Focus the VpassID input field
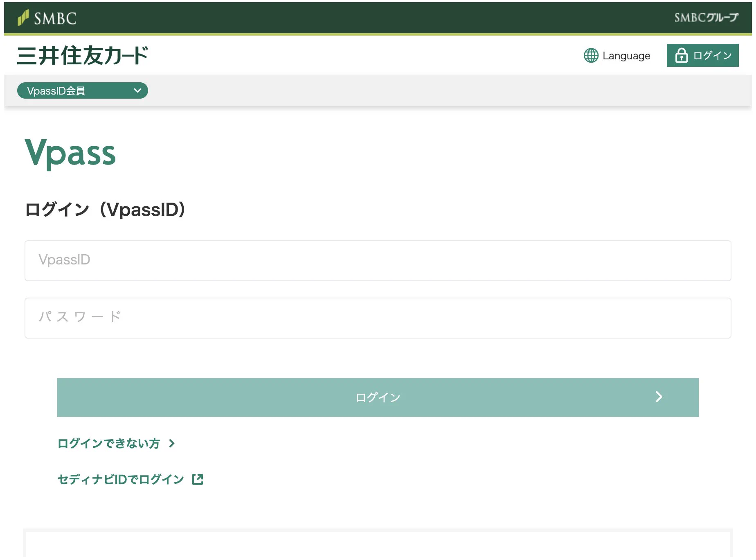 [x=378, y=261]
